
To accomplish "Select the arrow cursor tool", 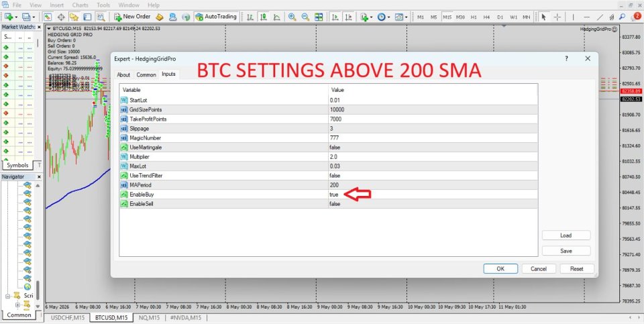I will point(544,17).
